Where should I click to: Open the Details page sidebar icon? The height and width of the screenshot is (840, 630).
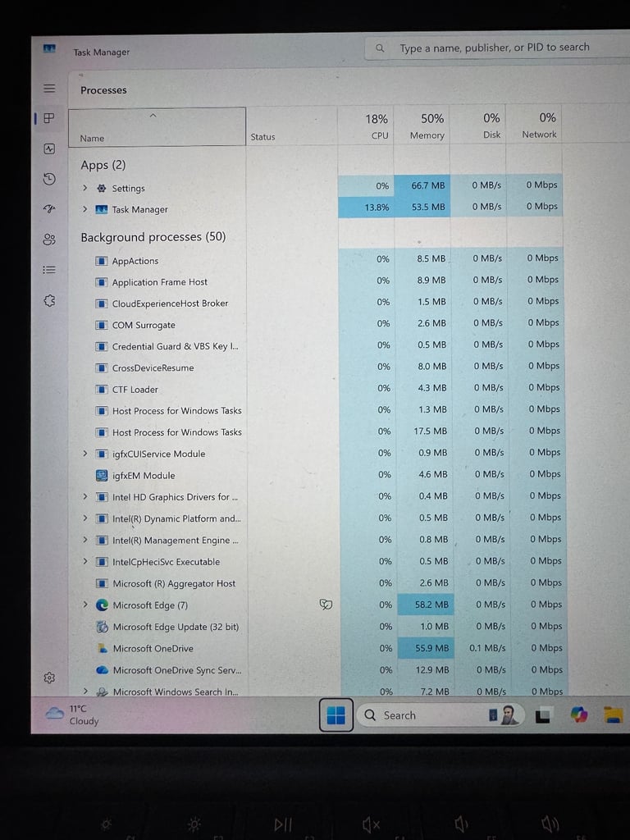tap(49, 269)
